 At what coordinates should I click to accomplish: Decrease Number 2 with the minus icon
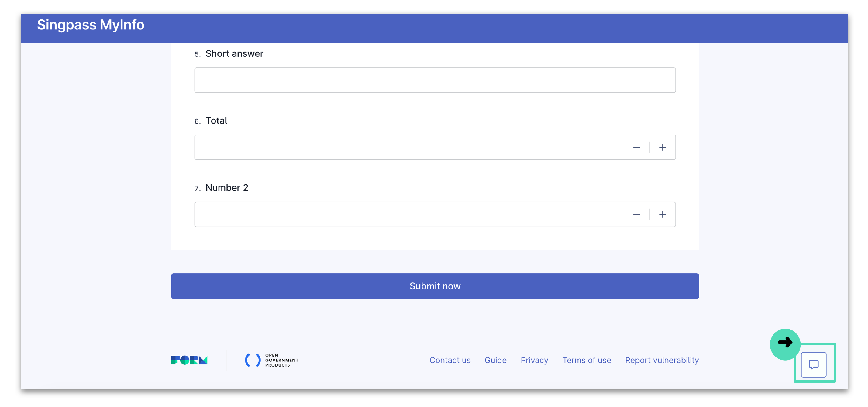point(637,214)
